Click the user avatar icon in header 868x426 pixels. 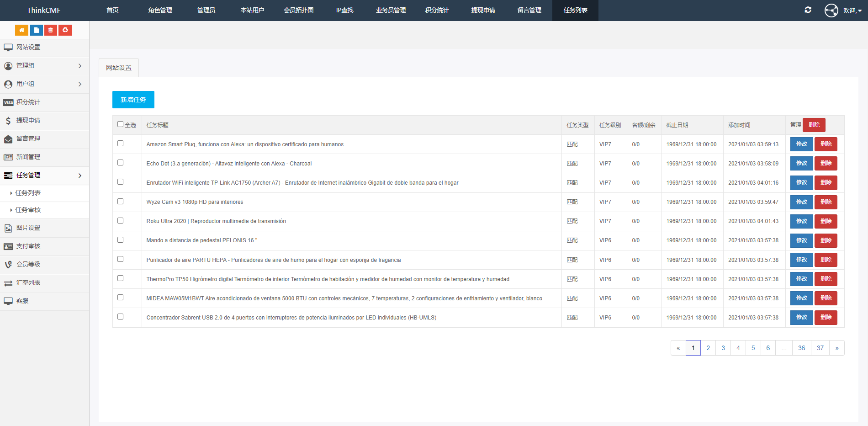coord(831,10)
